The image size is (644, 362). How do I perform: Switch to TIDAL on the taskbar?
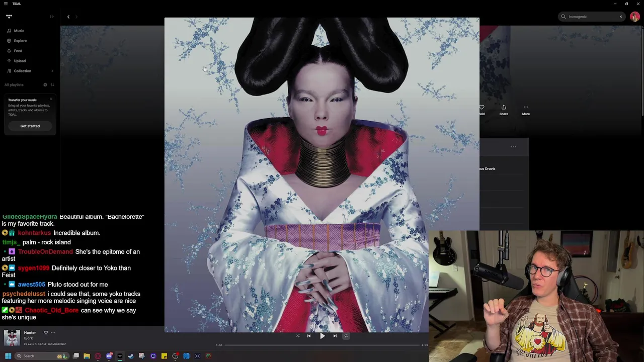click(120, 356)
